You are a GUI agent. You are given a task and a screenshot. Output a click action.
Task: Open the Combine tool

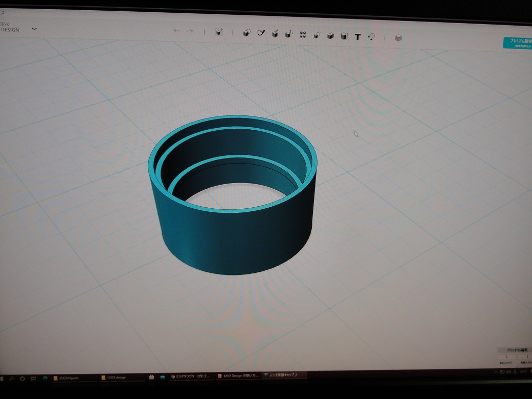pos(330,35)
